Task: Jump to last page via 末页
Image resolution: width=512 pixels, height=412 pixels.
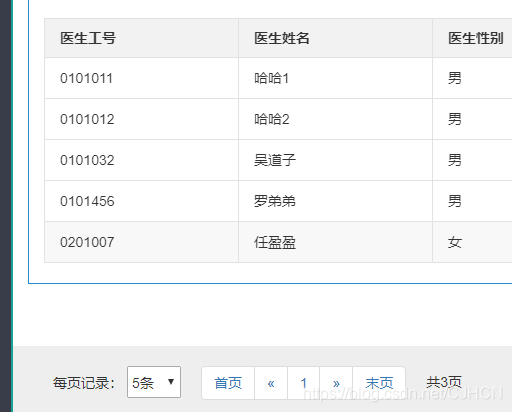Action: 379,383
